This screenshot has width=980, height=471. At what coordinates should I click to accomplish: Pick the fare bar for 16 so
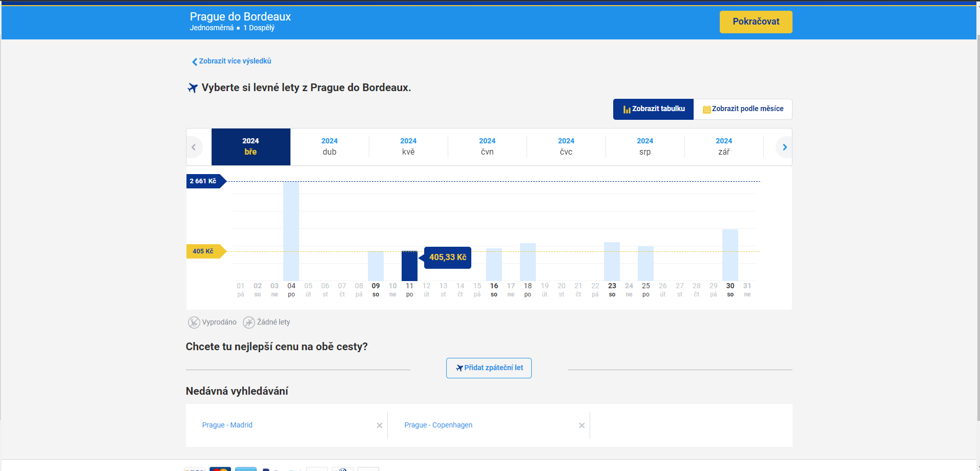click(x=494, y=264)
